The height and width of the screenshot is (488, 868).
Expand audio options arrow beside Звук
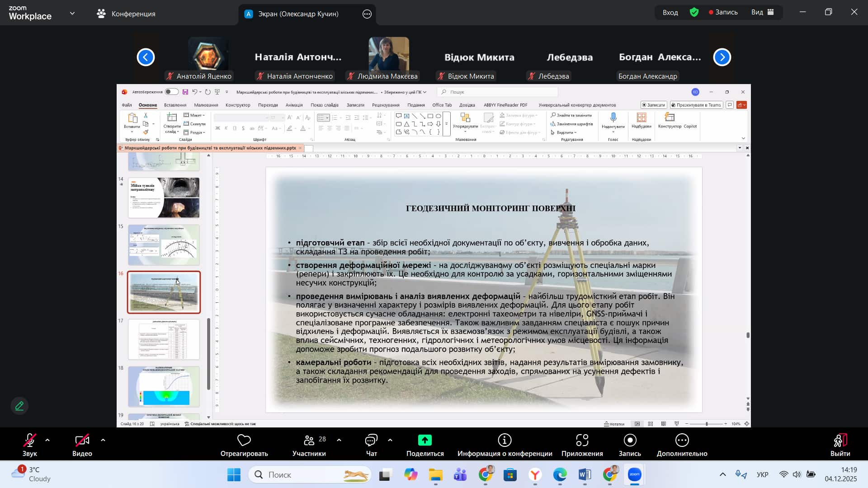pos(47,440)
